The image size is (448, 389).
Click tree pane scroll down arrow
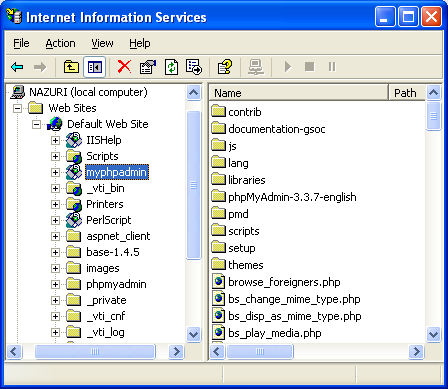click(x=194, y=334)
